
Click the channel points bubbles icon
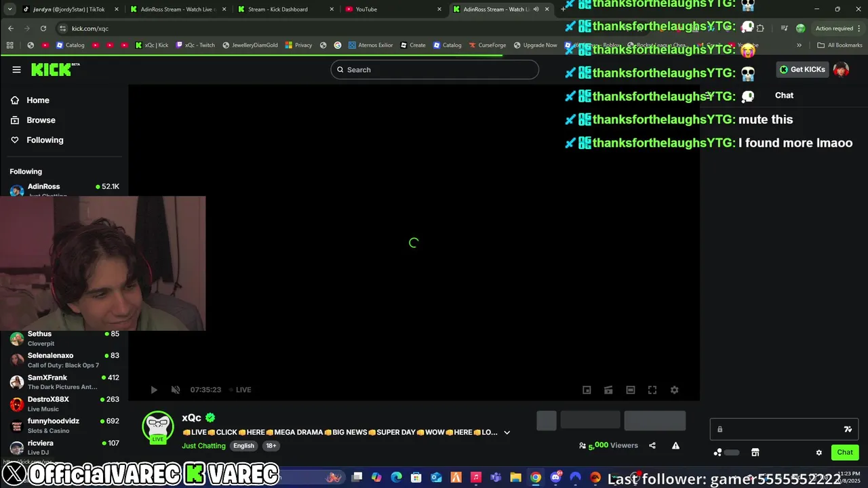pos(718,452)
